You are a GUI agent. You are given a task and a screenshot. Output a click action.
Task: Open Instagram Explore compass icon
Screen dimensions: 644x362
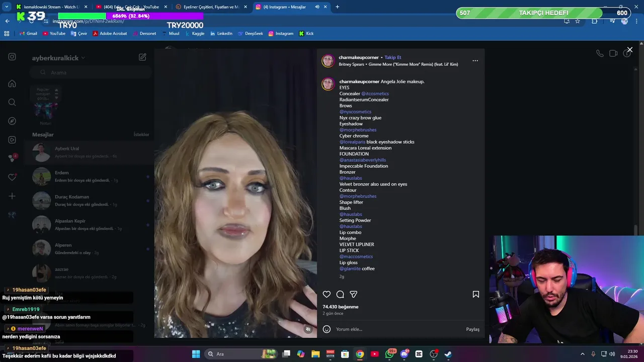click(x=12, y=121)
